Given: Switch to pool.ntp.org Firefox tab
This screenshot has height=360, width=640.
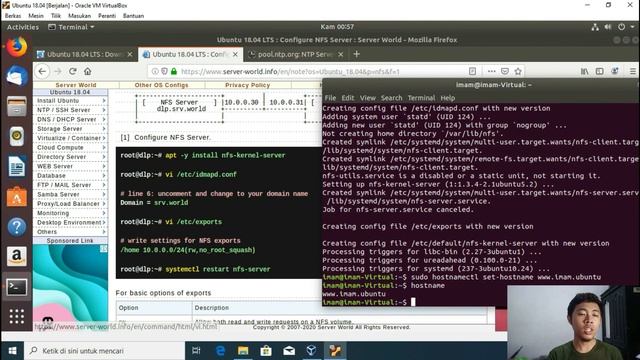Looking at the screenshot, I should tap(295, 54).
